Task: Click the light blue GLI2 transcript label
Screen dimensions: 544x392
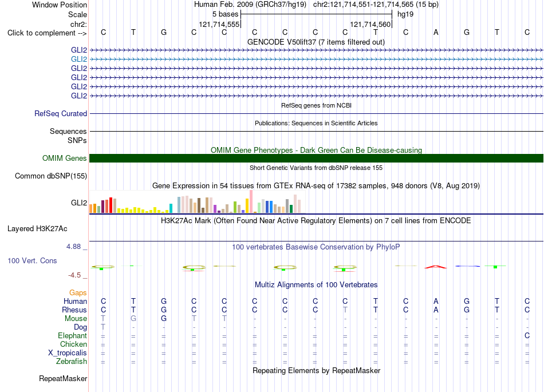Action: tap(79, 60)
